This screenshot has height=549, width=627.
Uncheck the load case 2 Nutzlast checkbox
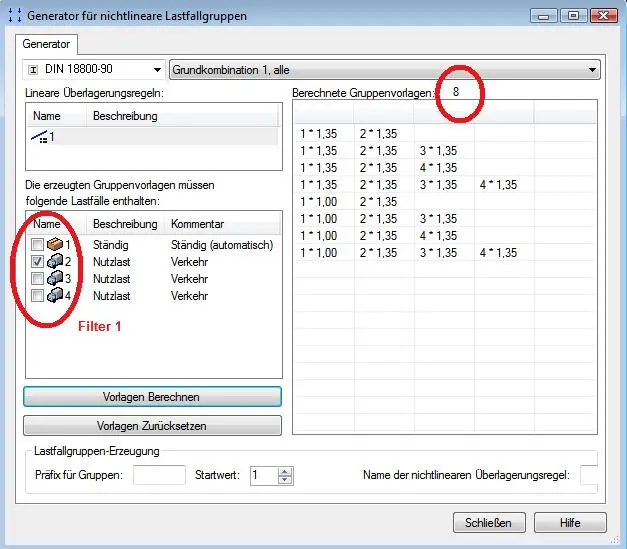click(37, 262)
